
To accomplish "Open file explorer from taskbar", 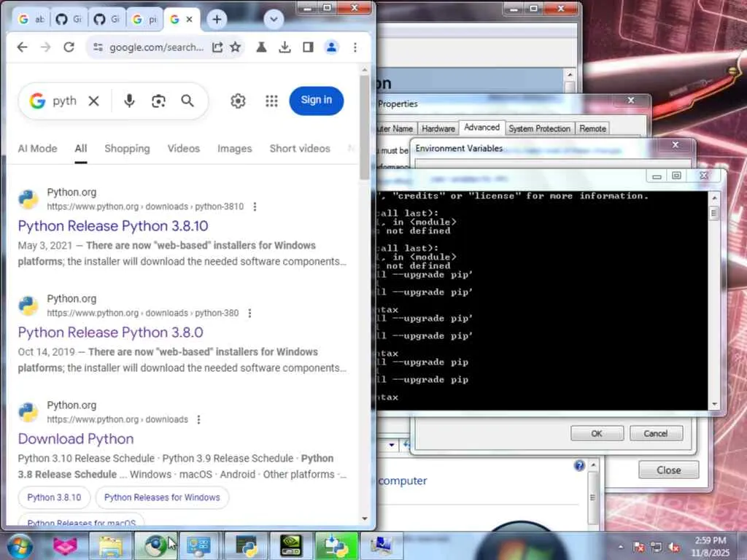I will click(x=111, y=546).
